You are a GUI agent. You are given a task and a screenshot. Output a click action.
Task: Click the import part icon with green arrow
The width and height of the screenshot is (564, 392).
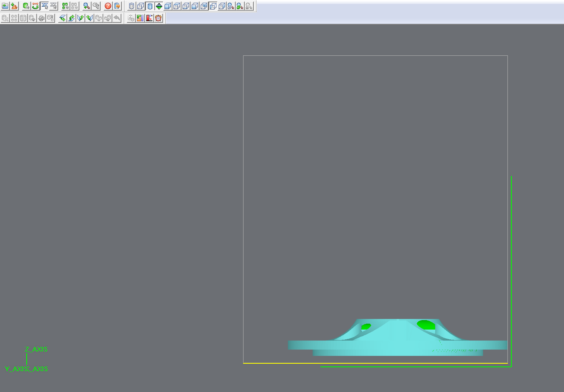[x=14, y=6]
